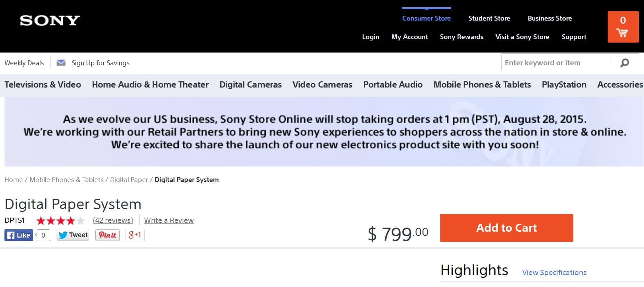Open the shopping cart icon
Image resolution: width=644 pixels, height=287 pixels.
[623, 27]
